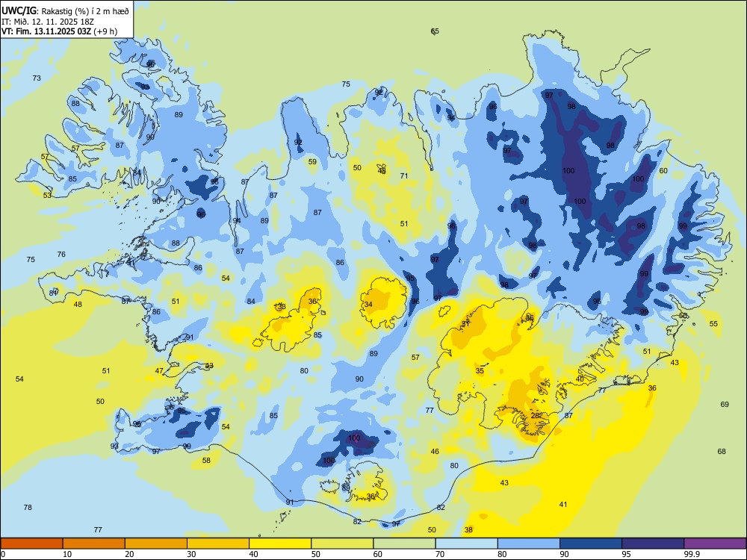Click the title line 'UWC/IG: Rakastig (%) í 2 m hæð'
This screenshot has width=747, height=560.
coord(65,10)
